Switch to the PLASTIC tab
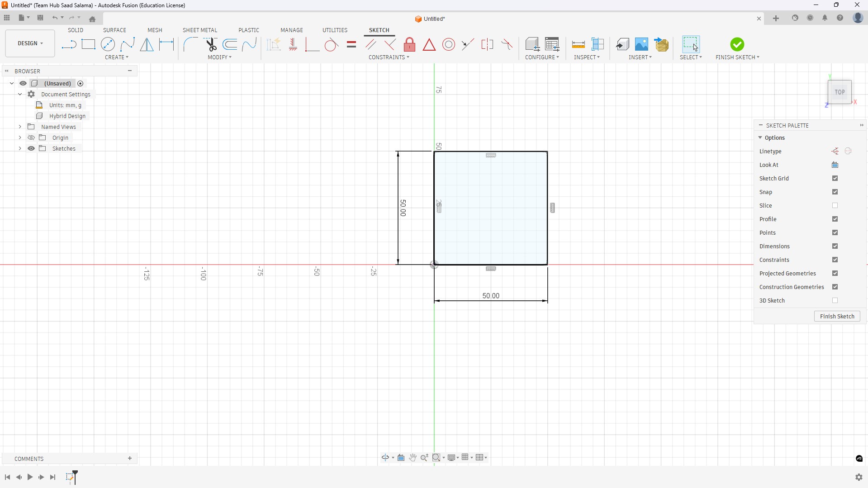The image size is (868, 488). [249, 30]
